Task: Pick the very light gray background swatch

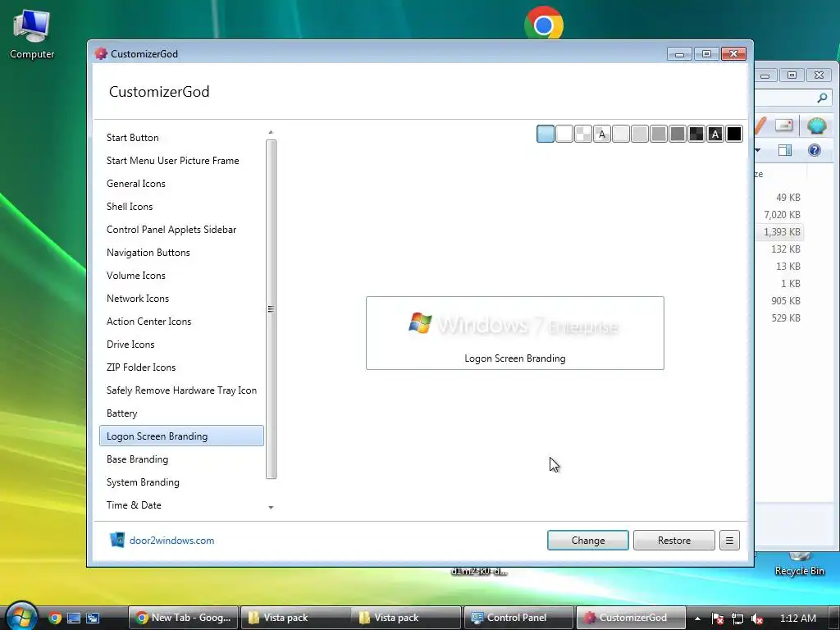Action: point(621,134)
